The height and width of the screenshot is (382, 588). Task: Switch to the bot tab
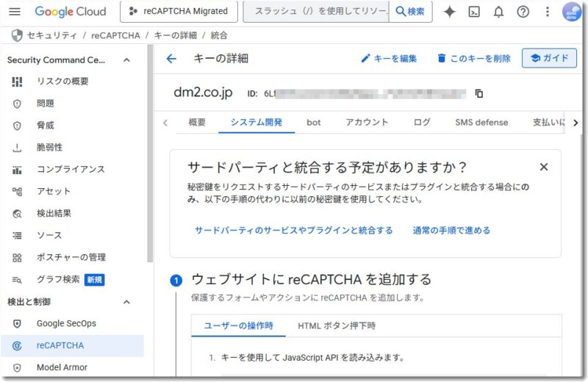pyautogui.click(x=314, y=123)
